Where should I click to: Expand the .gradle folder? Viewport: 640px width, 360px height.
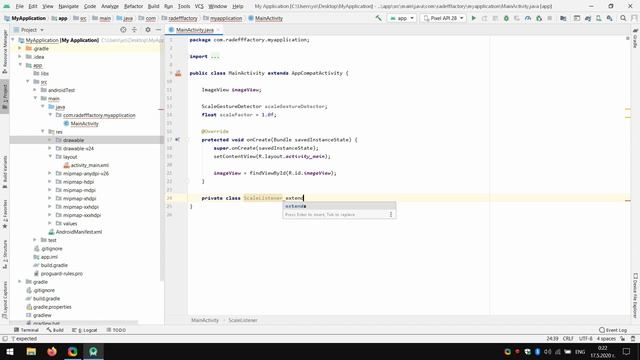coord(20,49)
